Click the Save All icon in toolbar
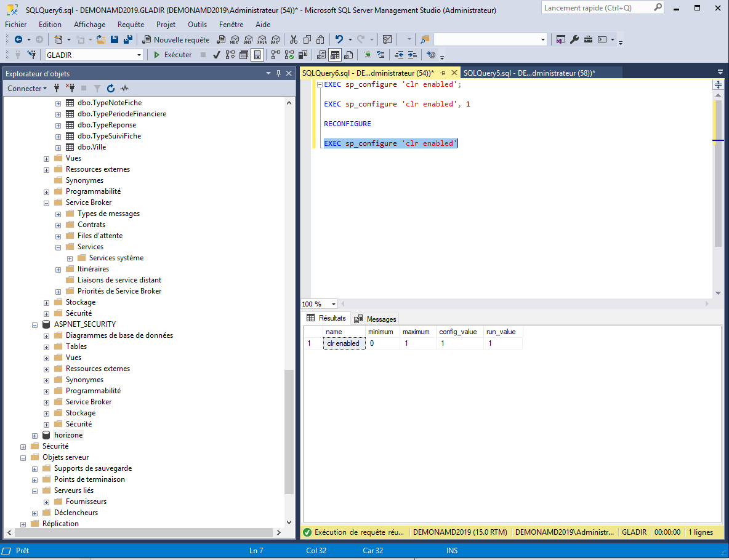The height and width of the screenshot is (560, 729). coord(127,39)
